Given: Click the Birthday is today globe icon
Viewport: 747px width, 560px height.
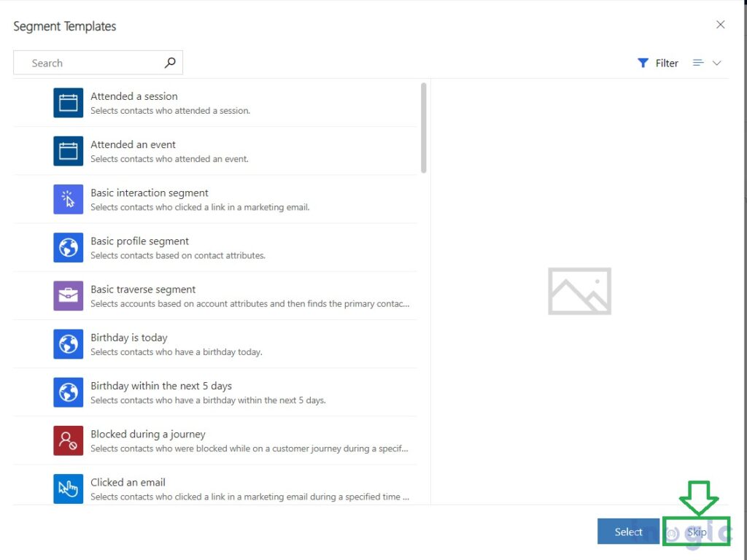Looking at the screenshot, I should pyautogui.click(x=68, y=344).
